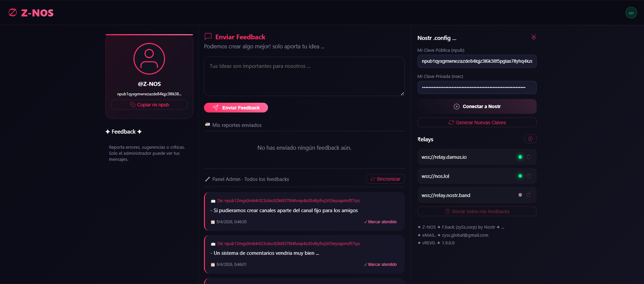
Task: Click the grey status dot for relay.nostr.band
Action: point(520,195)
